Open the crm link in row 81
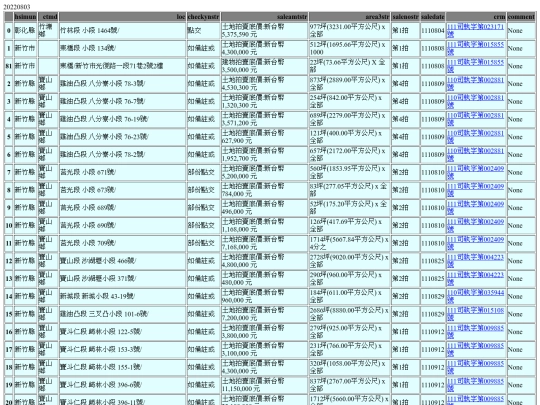Viewport: 540px width, 405px height. point(475,66)
